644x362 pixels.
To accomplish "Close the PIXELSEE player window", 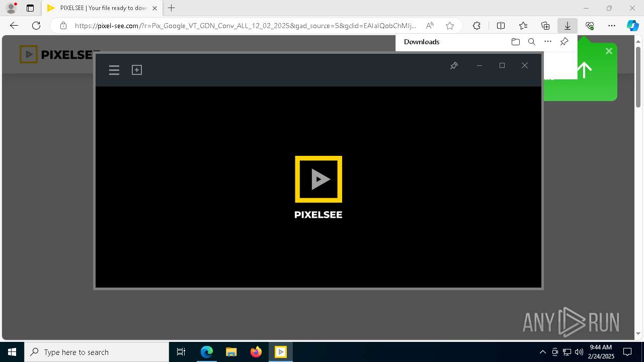I will click(x=525, y=66).
